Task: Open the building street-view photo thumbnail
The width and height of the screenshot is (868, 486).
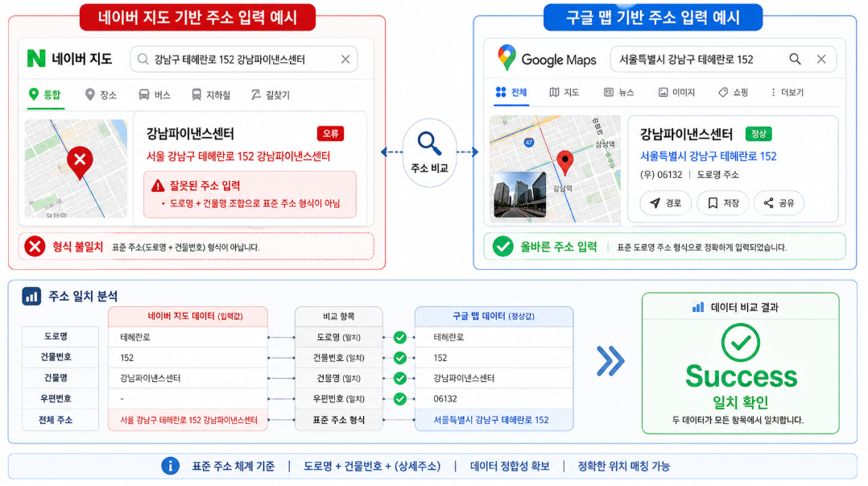Action: 519,194
